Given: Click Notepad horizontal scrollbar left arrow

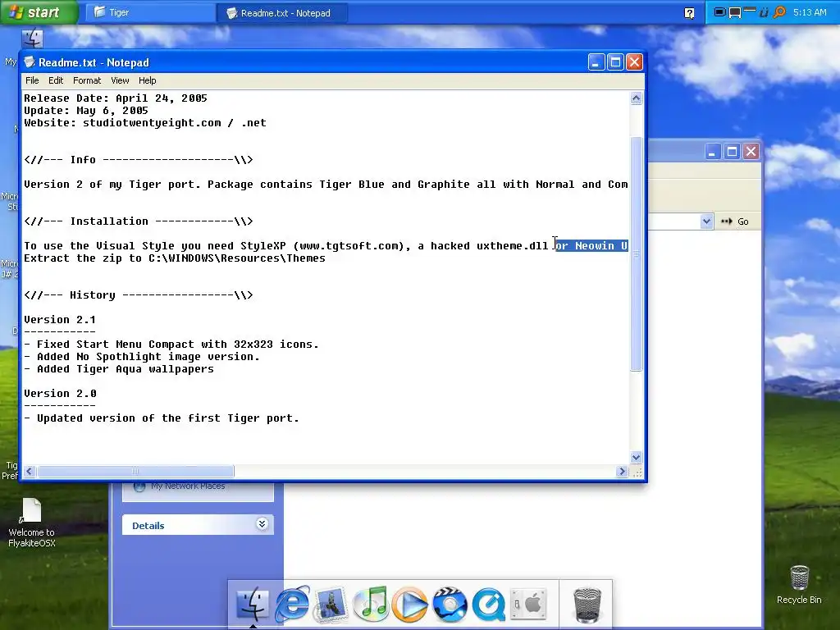Looking at the screenshot, I should (x=30, y=472).
